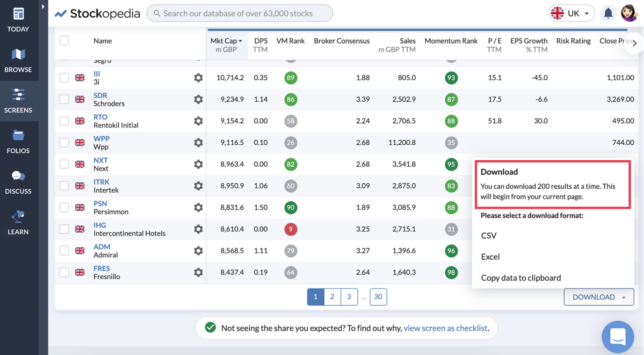Viewport: 644px width, 355px height.
Task: Open the Browse sidebar section
Action: tap(18, 60)
